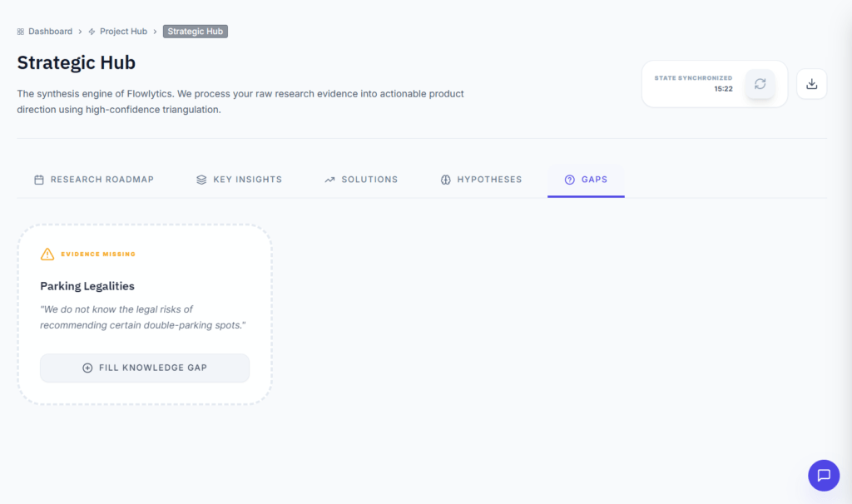Click the orange warning triangle icon

(47, 254)
